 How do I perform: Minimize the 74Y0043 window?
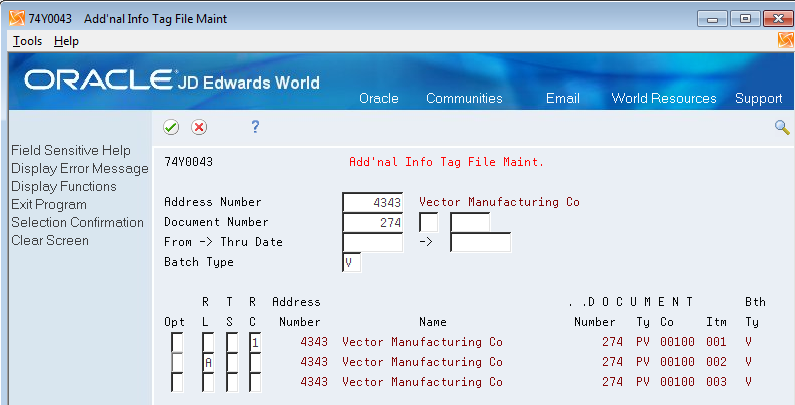(x=713, y=19)
